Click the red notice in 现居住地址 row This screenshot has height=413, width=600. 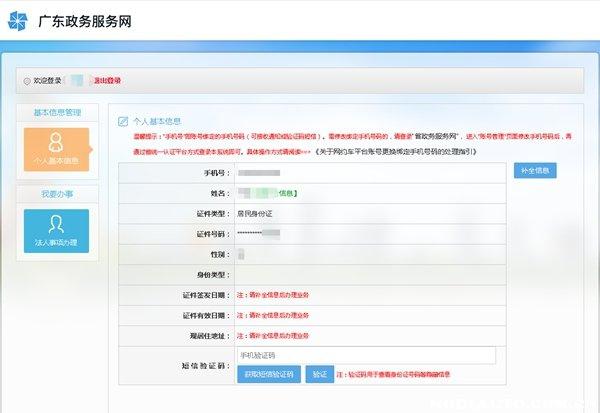(x=273, y=336)
